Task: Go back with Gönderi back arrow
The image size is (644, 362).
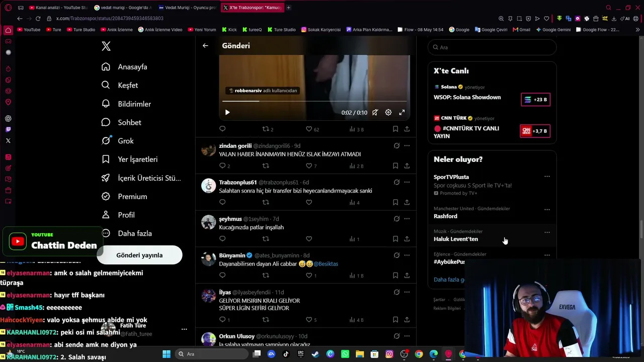Action: click(205, 46)
